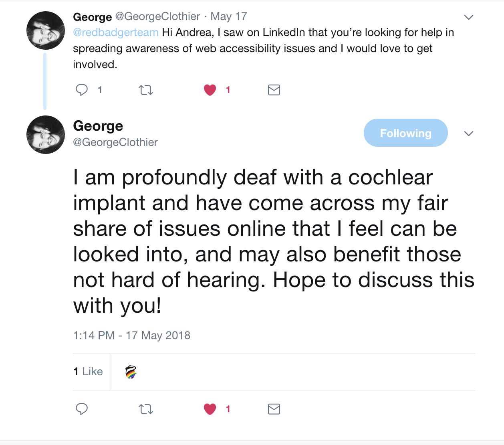Reply to the top tweet
This screenshot has height=445, width=504.
pyautogui.click(x=82, y=90)
